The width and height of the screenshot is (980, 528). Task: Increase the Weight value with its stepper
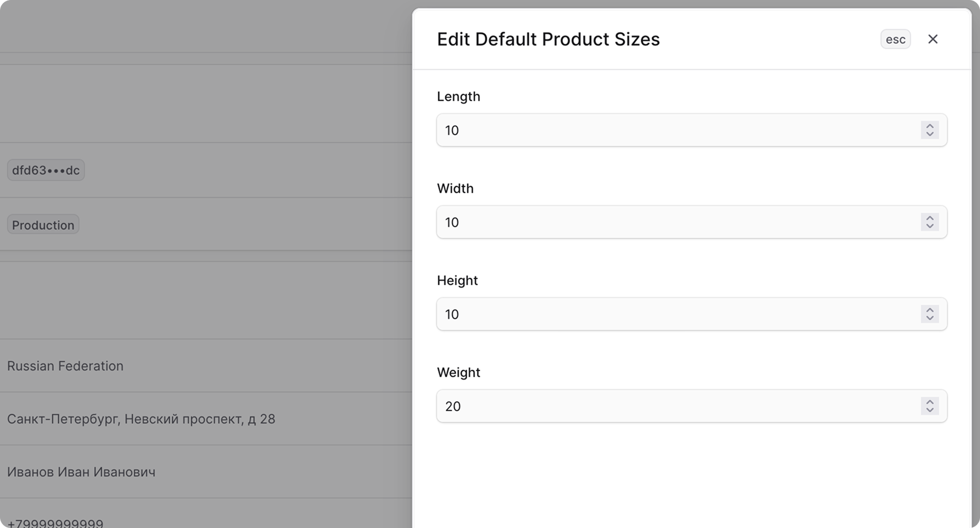[930, 402]
